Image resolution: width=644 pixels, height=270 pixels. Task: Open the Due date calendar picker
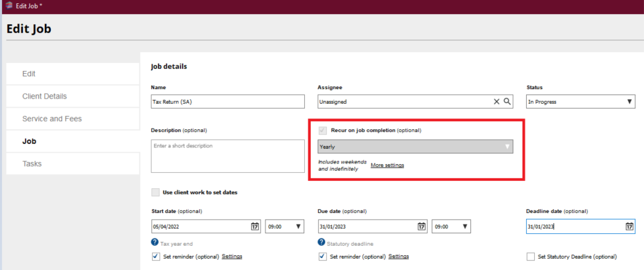[421, 226]
